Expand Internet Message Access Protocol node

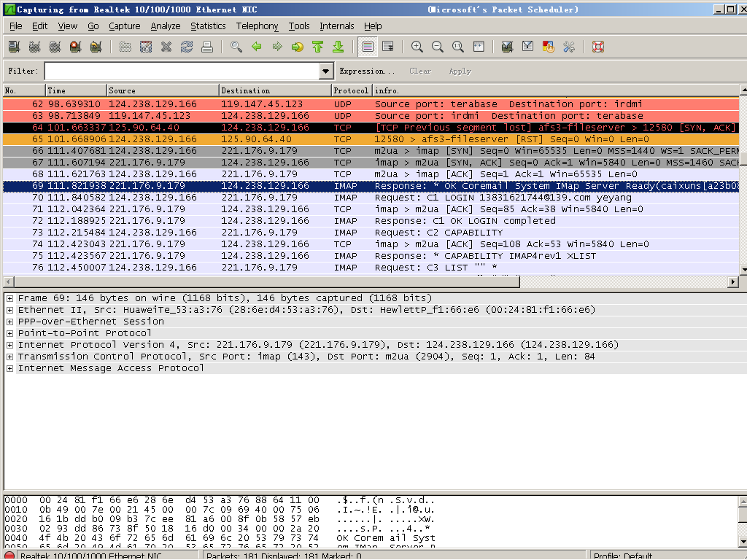9,368
